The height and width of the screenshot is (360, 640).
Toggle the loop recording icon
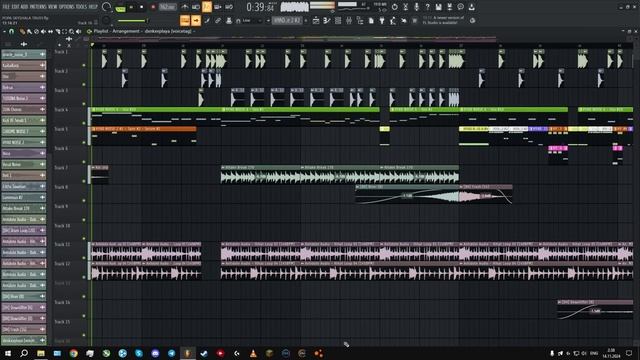pos(229,7)
